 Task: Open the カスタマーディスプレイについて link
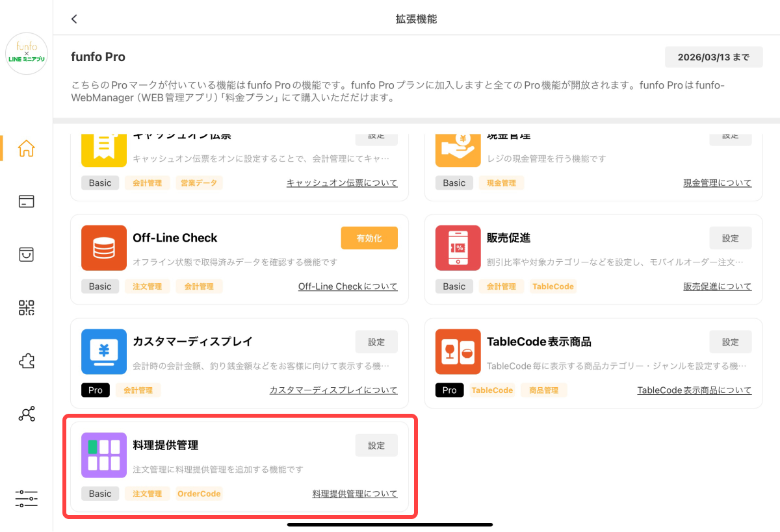point(333,390)
